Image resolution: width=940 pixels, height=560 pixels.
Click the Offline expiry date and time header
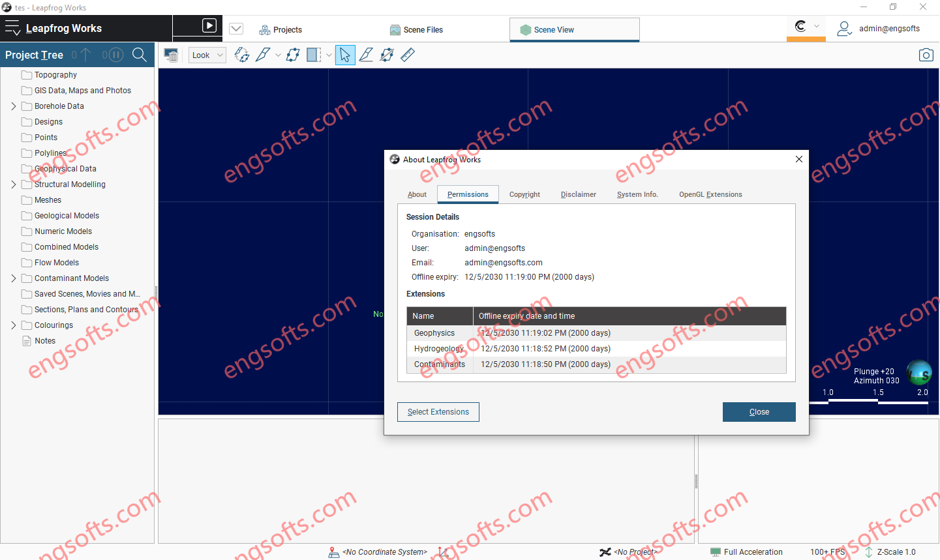click(x=629, y=316)
